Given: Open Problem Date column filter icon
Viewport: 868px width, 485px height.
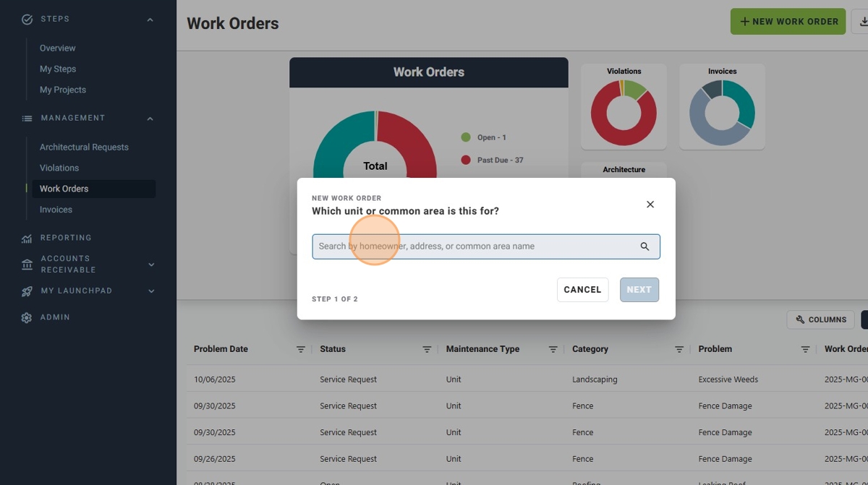Looking at the screenshot, I should pos(301,349).
